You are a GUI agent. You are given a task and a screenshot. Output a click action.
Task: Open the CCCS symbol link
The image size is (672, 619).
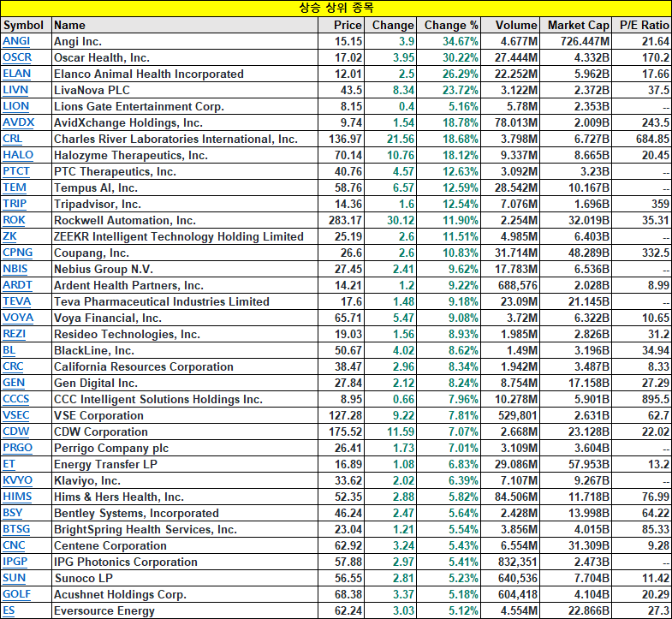click(x=16, y=400)
